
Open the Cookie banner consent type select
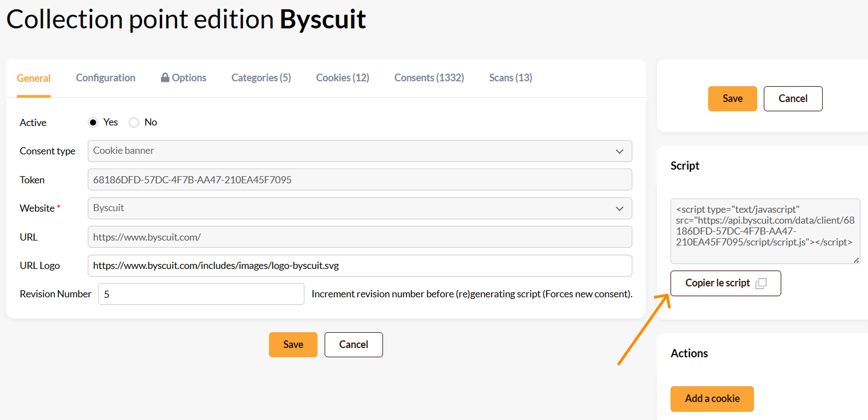(360, 151)
